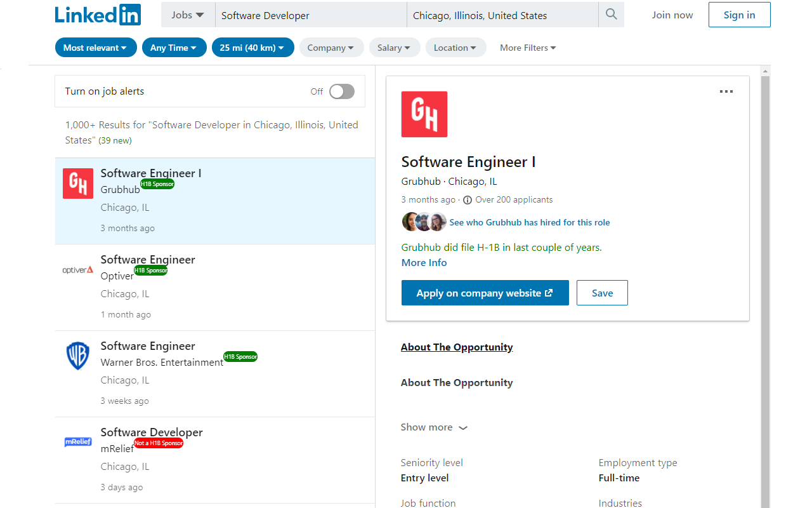
Task: Click Apply on company website button
Action: point(485,293)
